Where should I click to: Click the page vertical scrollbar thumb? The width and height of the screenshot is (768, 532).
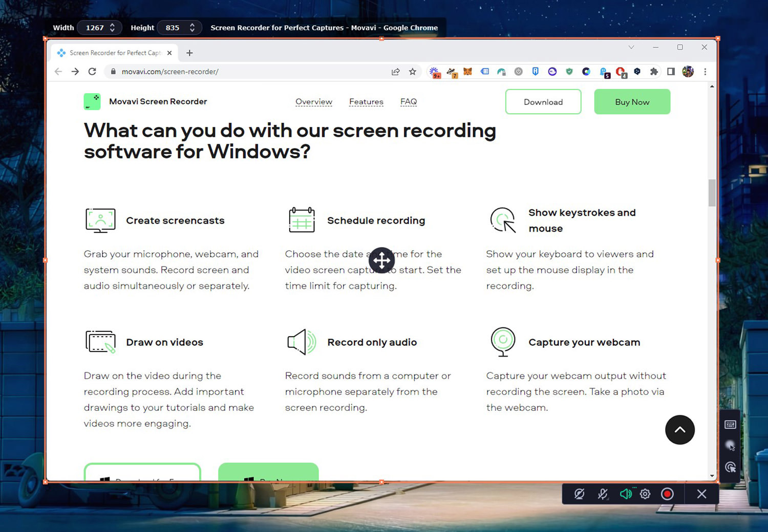(712, 193)
